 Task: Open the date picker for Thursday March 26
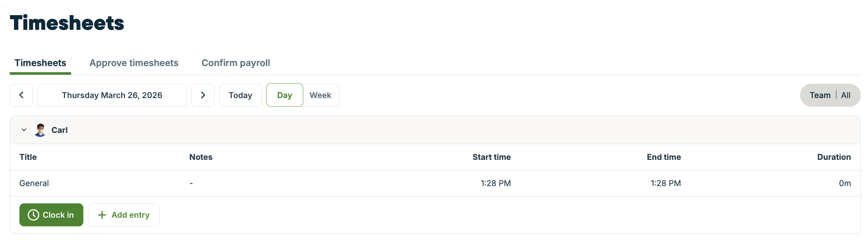point(112,95)
